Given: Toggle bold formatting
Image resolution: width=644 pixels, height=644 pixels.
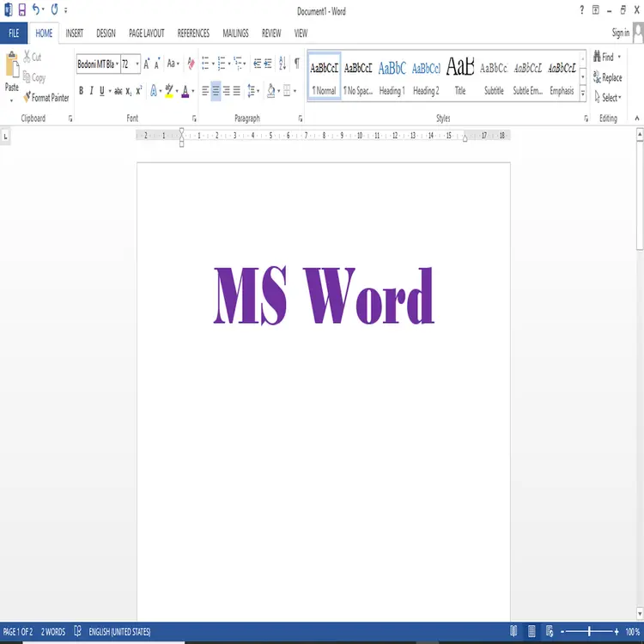Looking at the screenshot, I should [x=82, y=91].
